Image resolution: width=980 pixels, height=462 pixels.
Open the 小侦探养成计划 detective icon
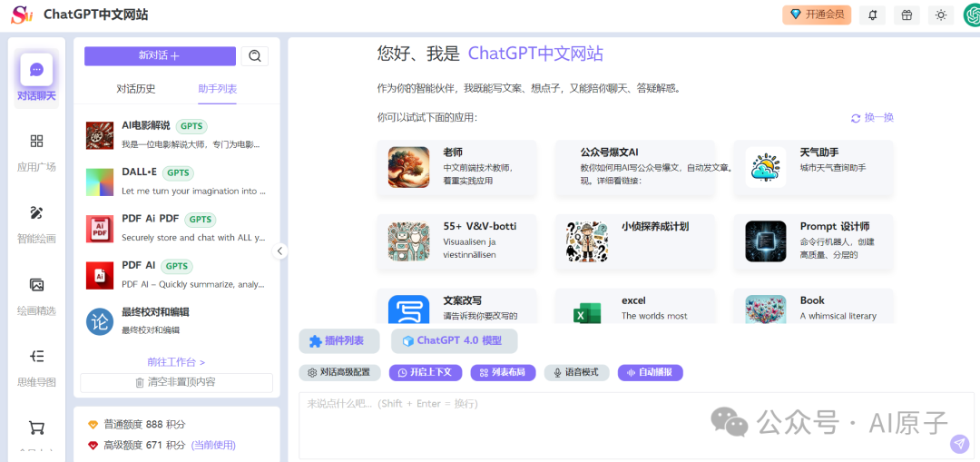click(587, 241)
